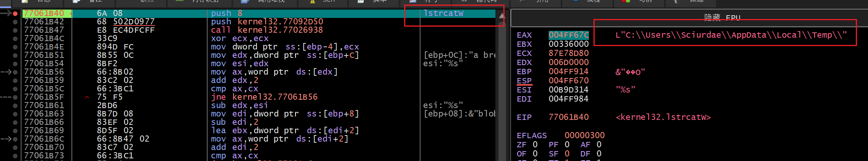Set a breakpoint dot at 77061B42

15,22
